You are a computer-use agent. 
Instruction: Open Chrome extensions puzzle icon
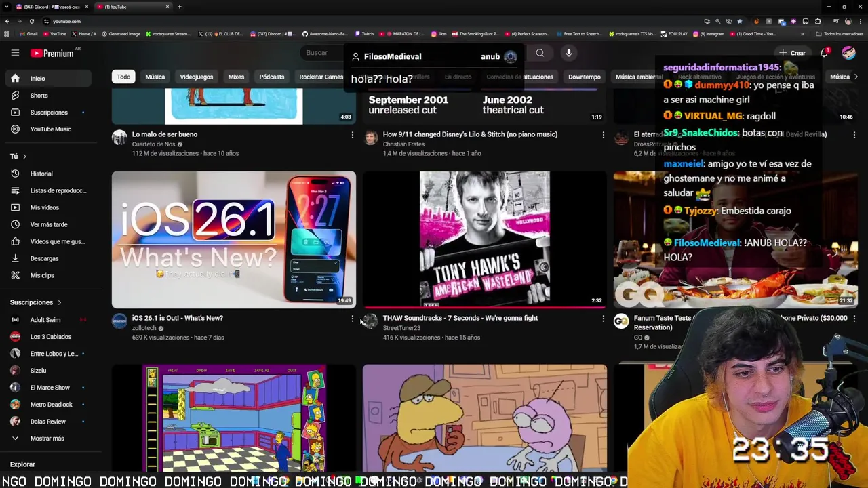(818, 21)
